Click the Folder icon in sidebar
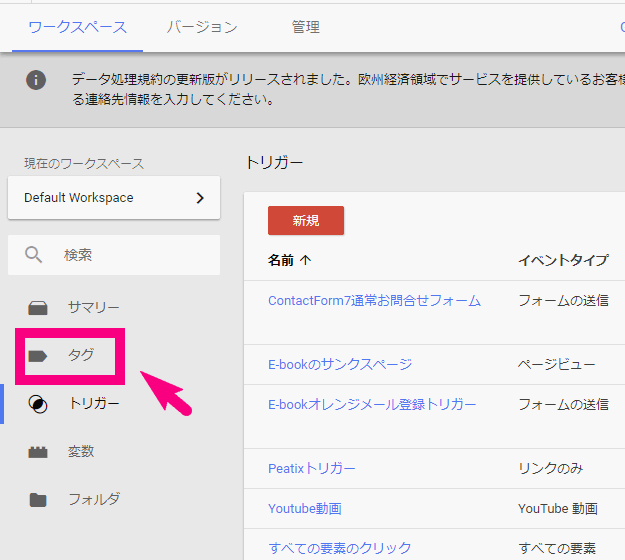 pos(38,500)
